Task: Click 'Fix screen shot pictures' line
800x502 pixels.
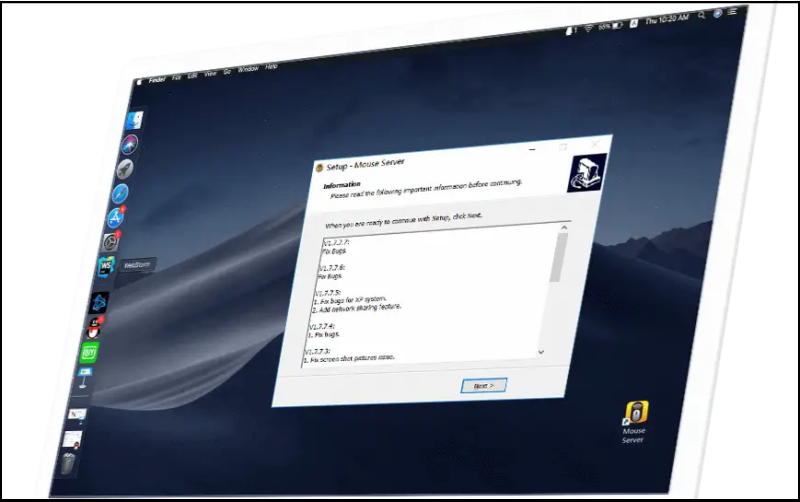Action: click(349, 359)
